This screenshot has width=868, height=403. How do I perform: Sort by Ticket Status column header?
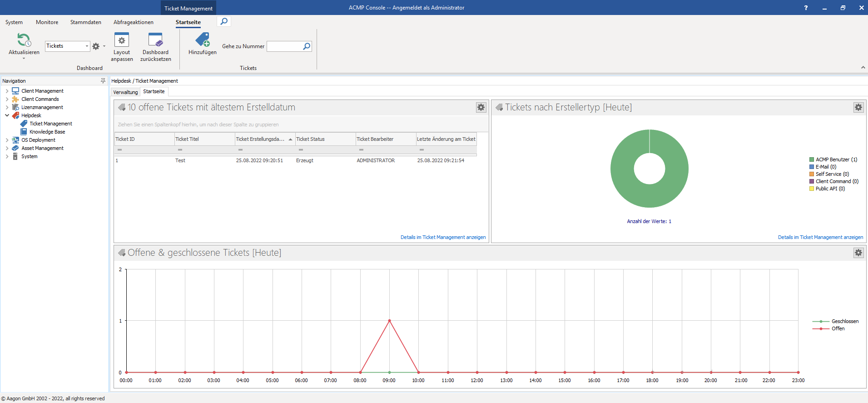(x=325, y=139)
